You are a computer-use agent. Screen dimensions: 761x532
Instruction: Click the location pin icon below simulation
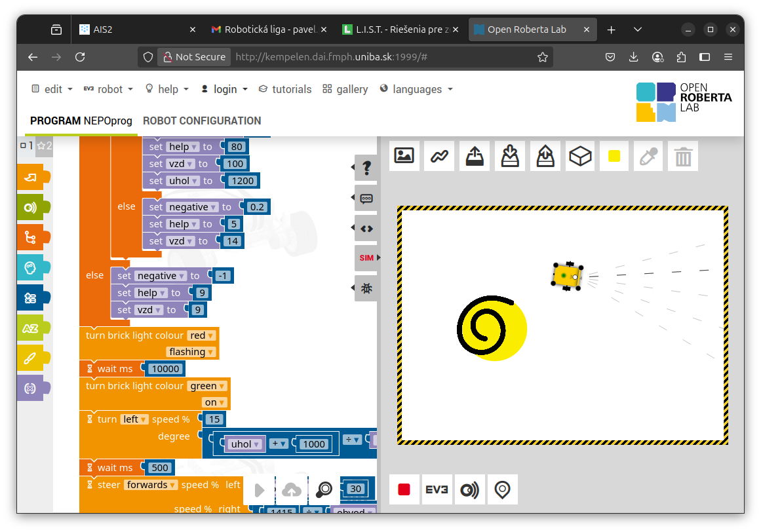[x=502, y=489]
